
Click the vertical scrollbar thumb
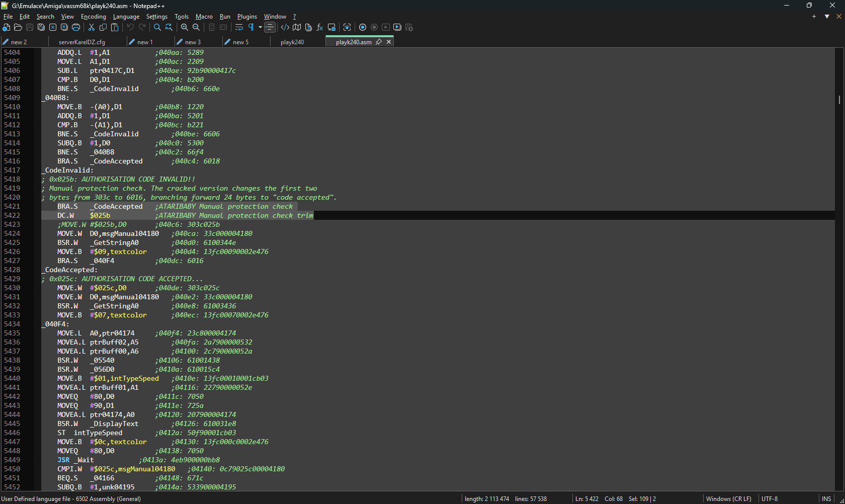tap(839, 100)
